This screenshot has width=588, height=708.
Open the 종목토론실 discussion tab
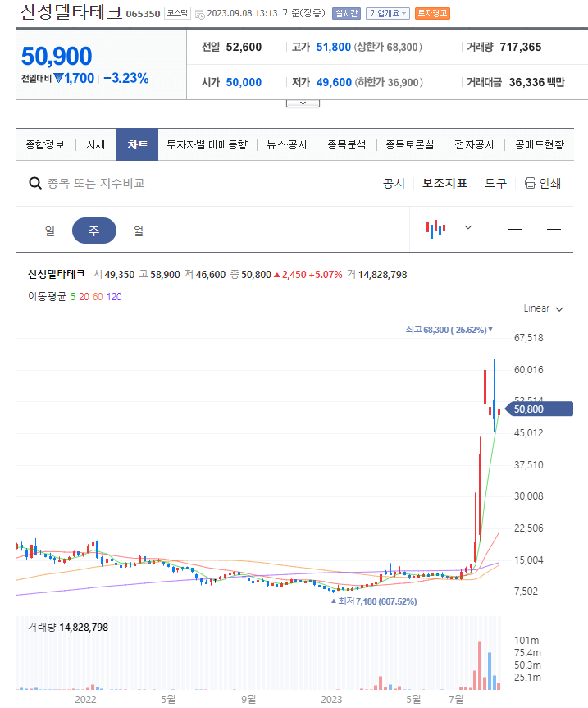coord(408,144)
